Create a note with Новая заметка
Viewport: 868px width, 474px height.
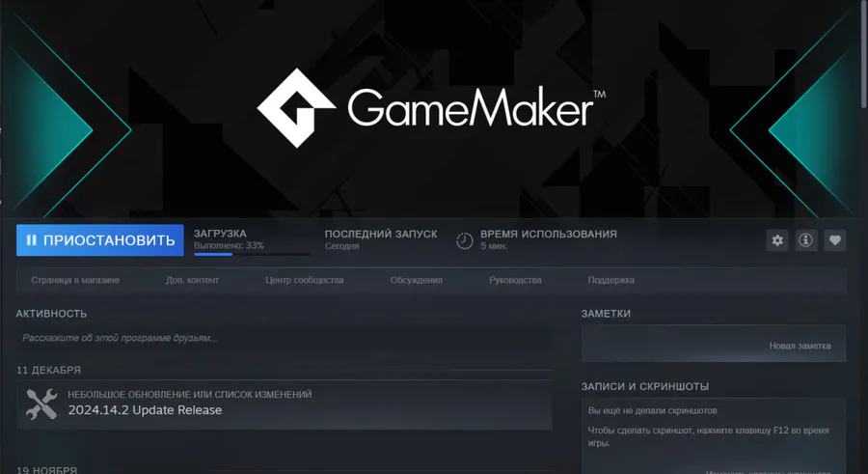[x=800, y=346]
